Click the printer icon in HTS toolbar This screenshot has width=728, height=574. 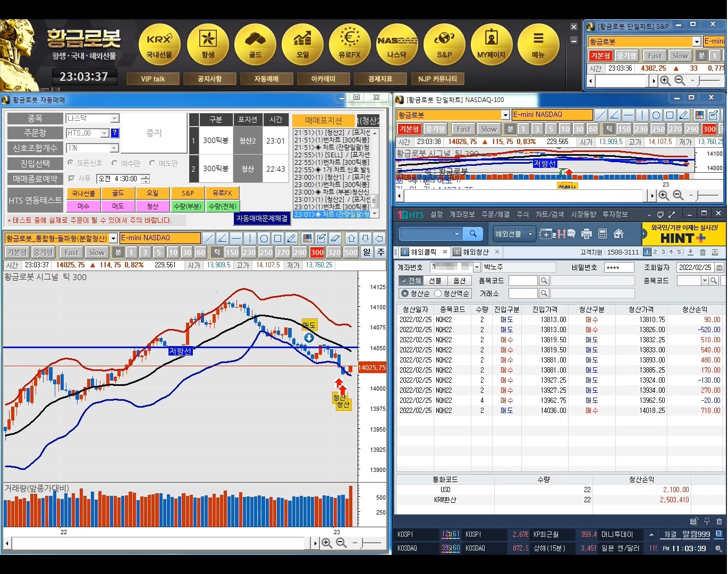587,234
